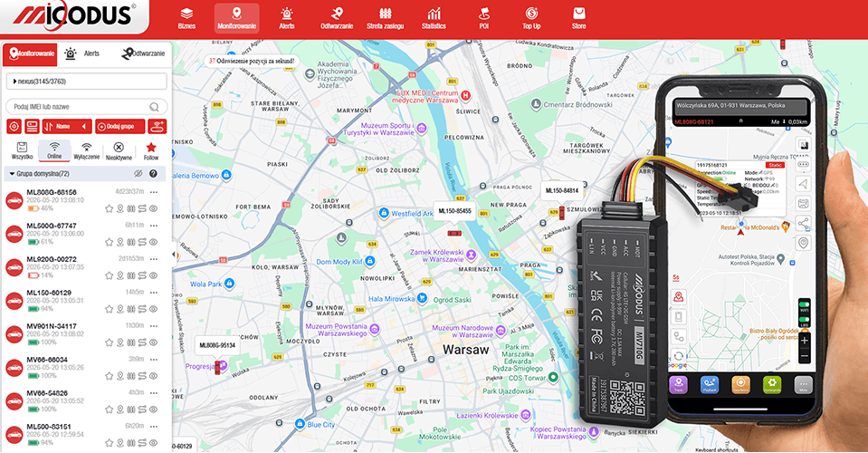Tap Geofence icon in phone app bottom bar
Screen dimensions: 868x453
pos(740,384)
